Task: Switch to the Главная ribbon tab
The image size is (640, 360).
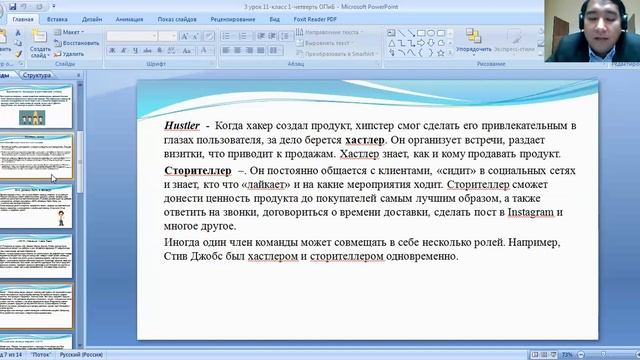Action: point(22,19)
